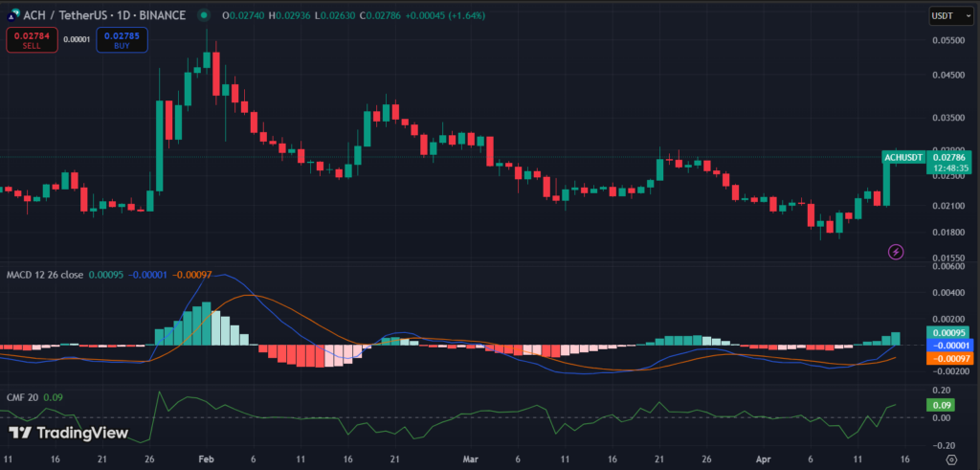The height and width of the screenshot is (470, 980).
Task: Click the orange -0.00097 value in MACD legend
Action: [x=191, y=275]
